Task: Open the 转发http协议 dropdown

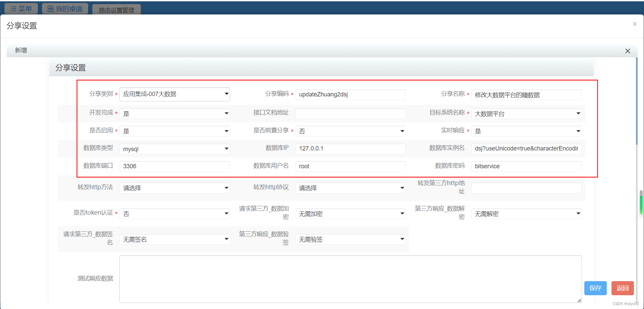Action: (351, 188)
